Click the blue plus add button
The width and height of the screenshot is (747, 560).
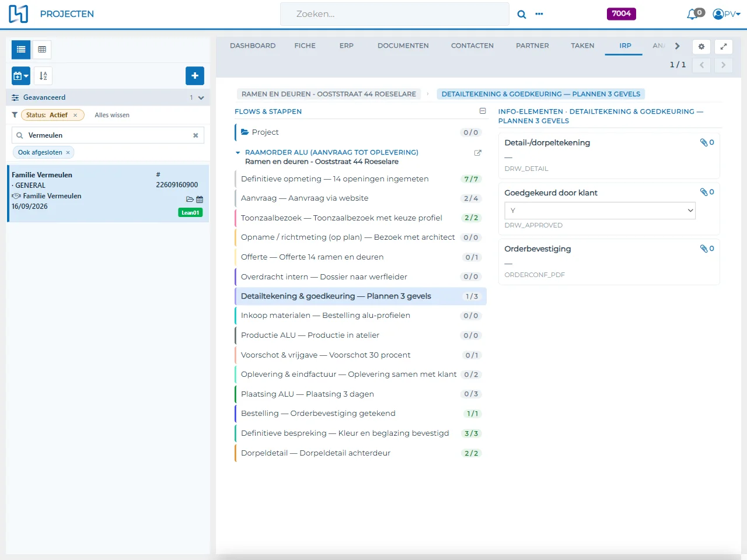(x=195, y=76)
